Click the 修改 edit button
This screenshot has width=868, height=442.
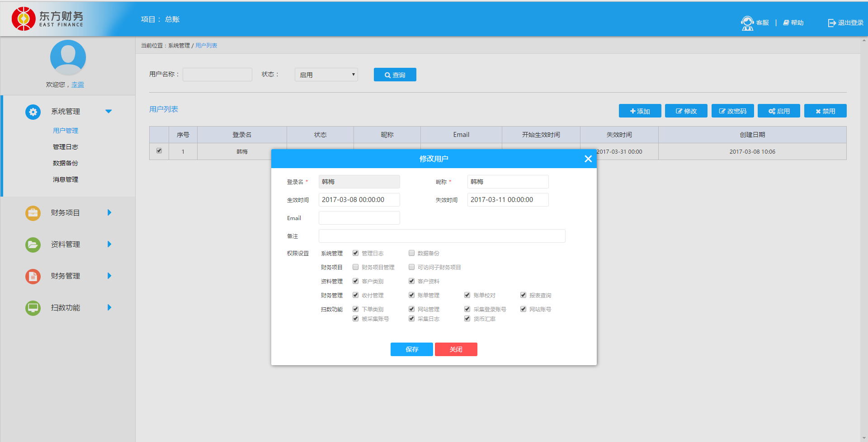686,111
